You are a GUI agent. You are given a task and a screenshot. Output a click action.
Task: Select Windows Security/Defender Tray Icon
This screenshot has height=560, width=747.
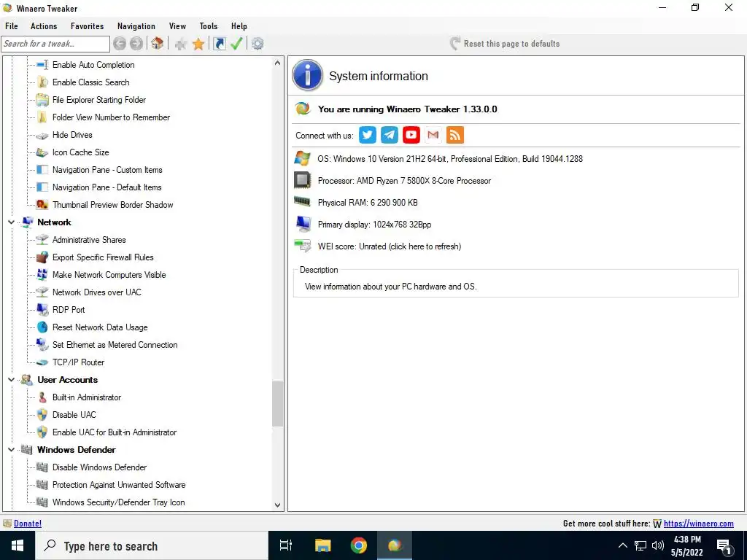[119, 502]
